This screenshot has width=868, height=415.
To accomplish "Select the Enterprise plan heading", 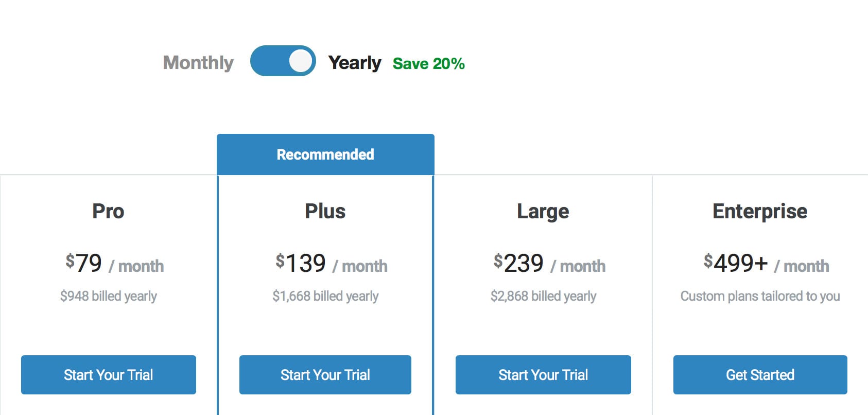I will pos(760,211).
